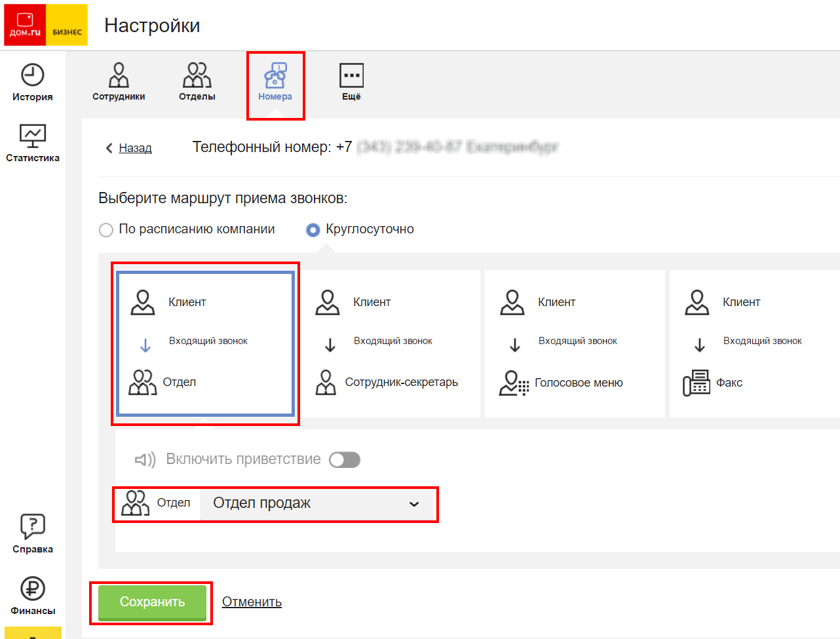Click the Отдел group icon in first card
Screen dimensions: 840x639
pos(143,382)
